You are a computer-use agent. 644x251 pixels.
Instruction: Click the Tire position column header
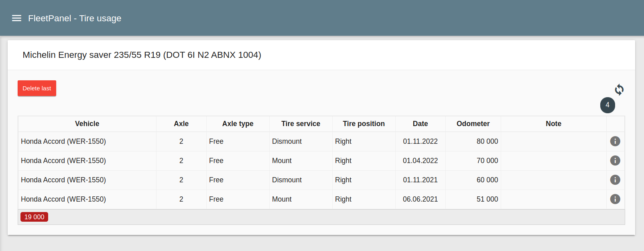[x=364, y=124]
